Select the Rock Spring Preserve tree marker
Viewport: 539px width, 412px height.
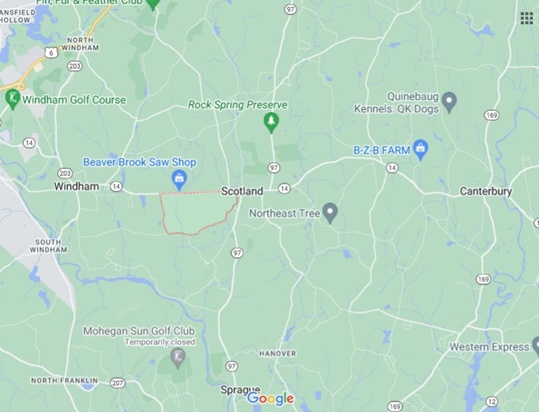coord(271,123)
